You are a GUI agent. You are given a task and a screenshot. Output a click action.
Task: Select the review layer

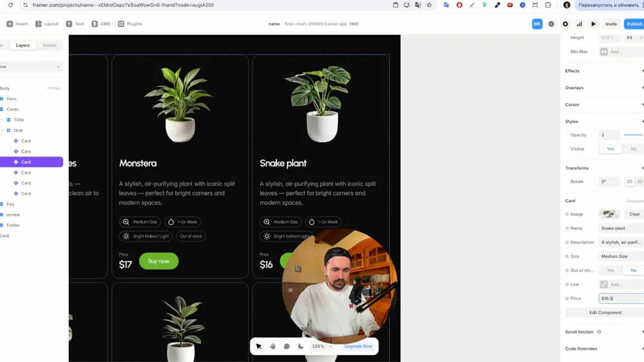coord(13,214)
